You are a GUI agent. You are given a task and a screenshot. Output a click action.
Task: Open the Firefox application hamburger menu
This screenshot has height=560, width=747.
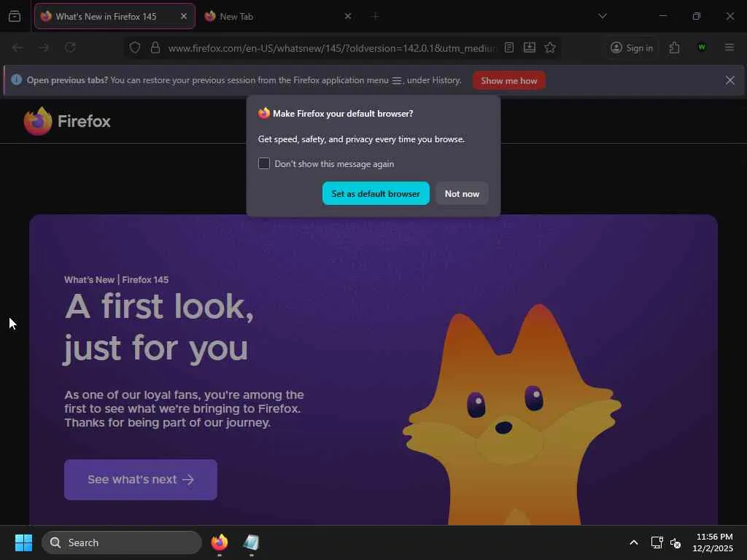pos(729,47)
